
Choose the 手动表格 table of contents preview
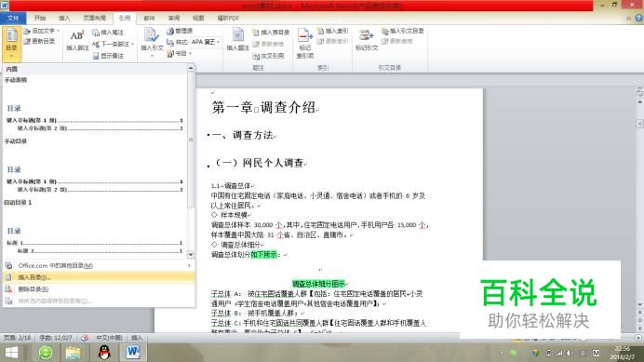[x=95, y=105]
